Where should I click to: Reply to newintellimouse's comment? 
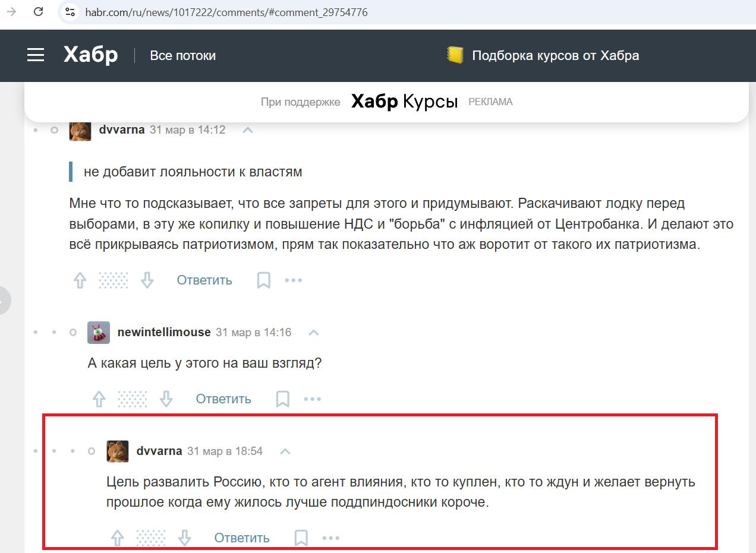click(223, 399)
